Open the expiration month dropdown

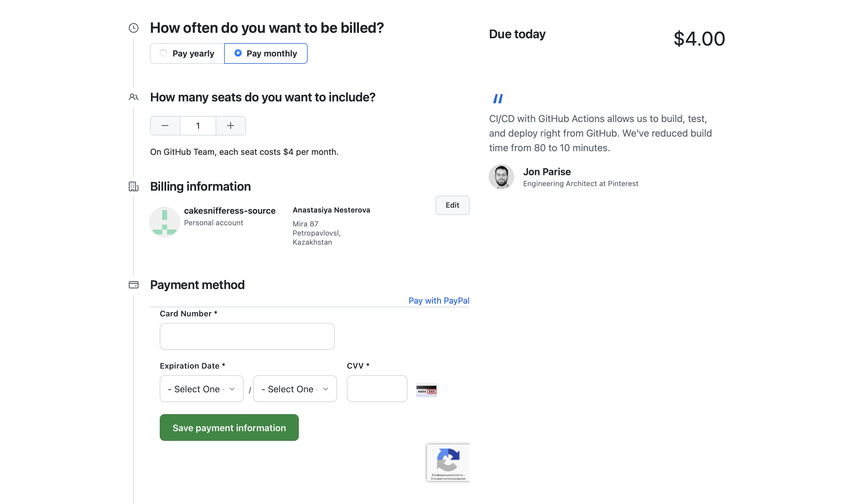201,389
